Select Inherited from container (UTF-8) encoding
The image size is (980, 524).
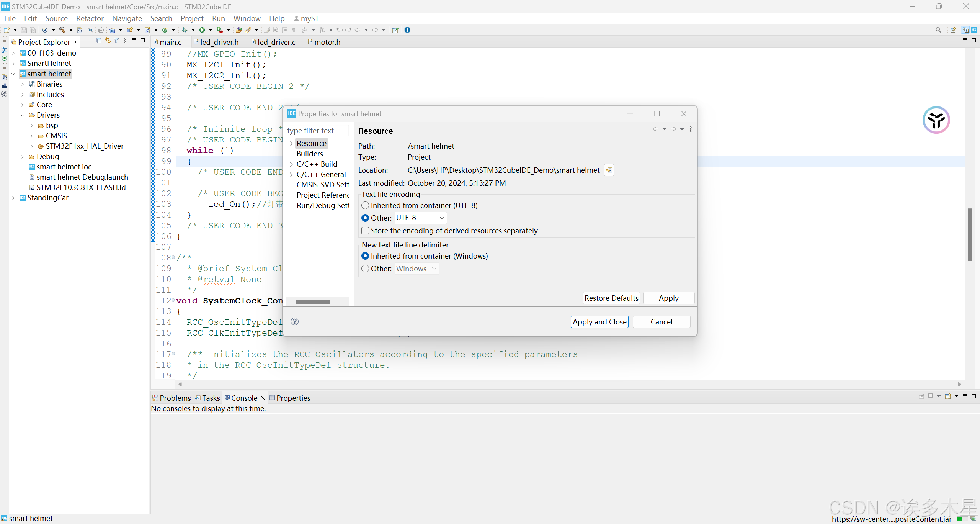point(365,206)
